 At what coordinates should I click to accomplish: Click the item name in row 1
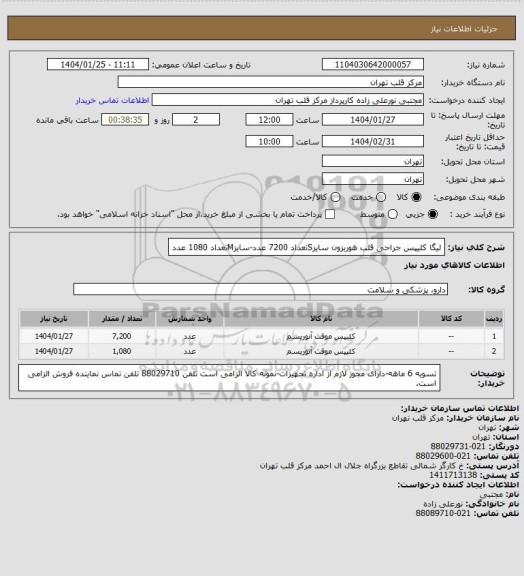pyautogui.click(x=321, y=336)
